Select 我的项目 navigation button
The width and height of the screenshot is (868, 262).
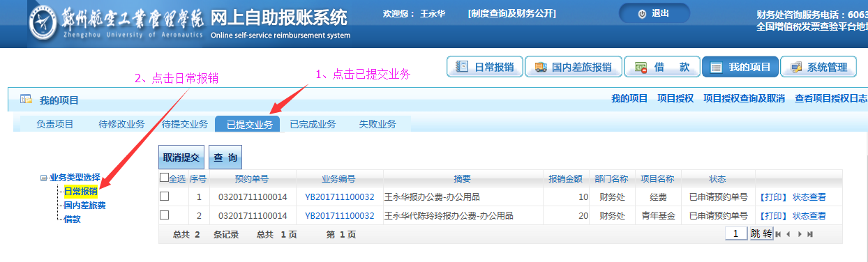(x=740, y=67)
